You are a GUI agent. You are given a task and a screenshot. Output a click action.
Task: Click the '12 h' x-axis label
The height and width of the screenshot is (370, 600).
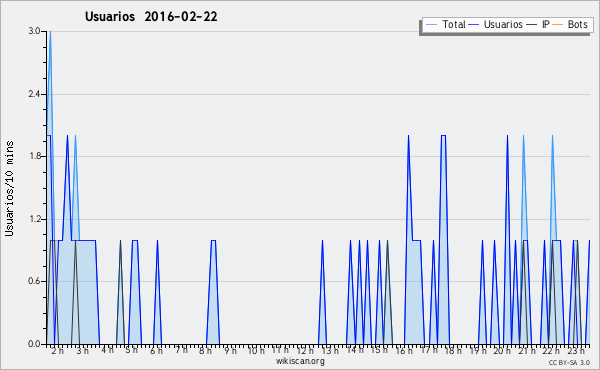pyautogui.click(x=305, y=351)
